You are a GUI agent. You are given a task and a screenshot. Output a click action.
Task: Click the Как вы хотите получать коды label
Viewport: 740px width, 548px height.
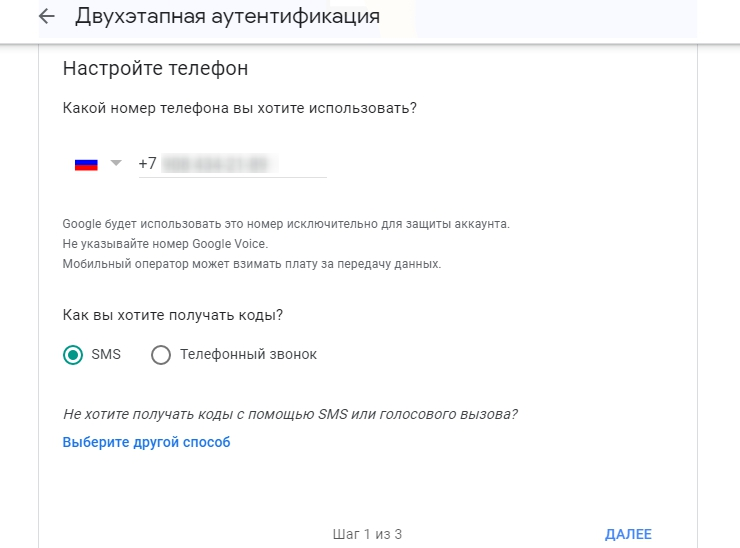coord(173,315)
